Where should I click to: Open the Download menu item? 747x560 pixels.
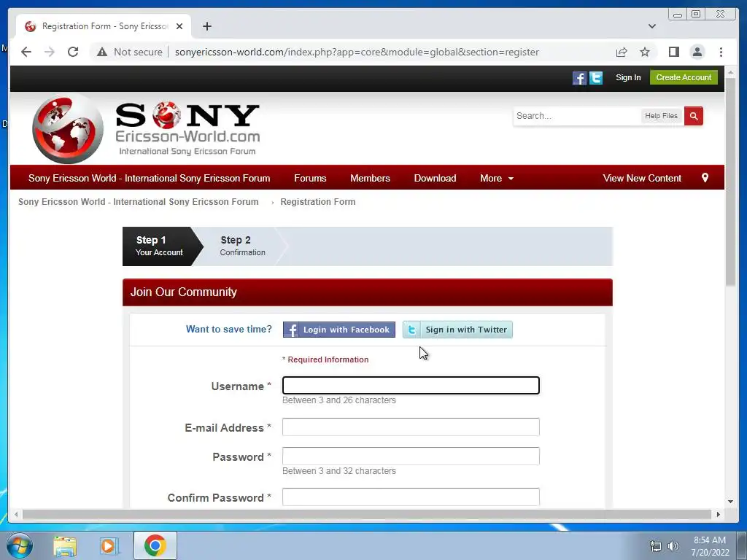pos(435,178)
